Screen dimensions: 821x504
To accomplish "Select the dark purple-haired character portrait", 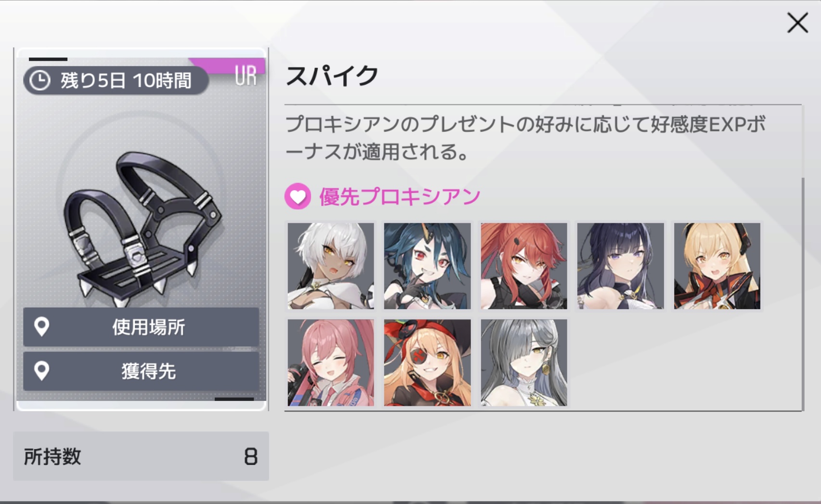I will (621, 266).
